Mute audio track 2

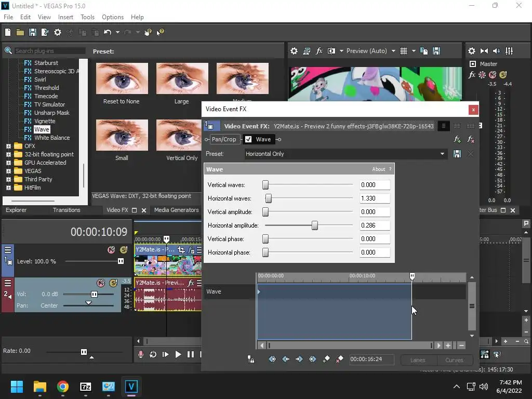[x=101, y=283]
